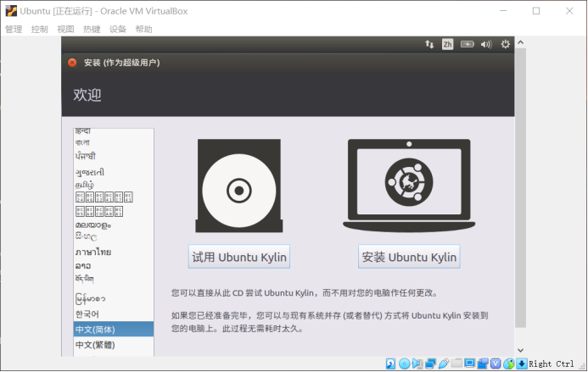588x372 pixels.
Task: Click the Right Ctrl host key label
Action: pyautogui.click(x=551, y=364)
